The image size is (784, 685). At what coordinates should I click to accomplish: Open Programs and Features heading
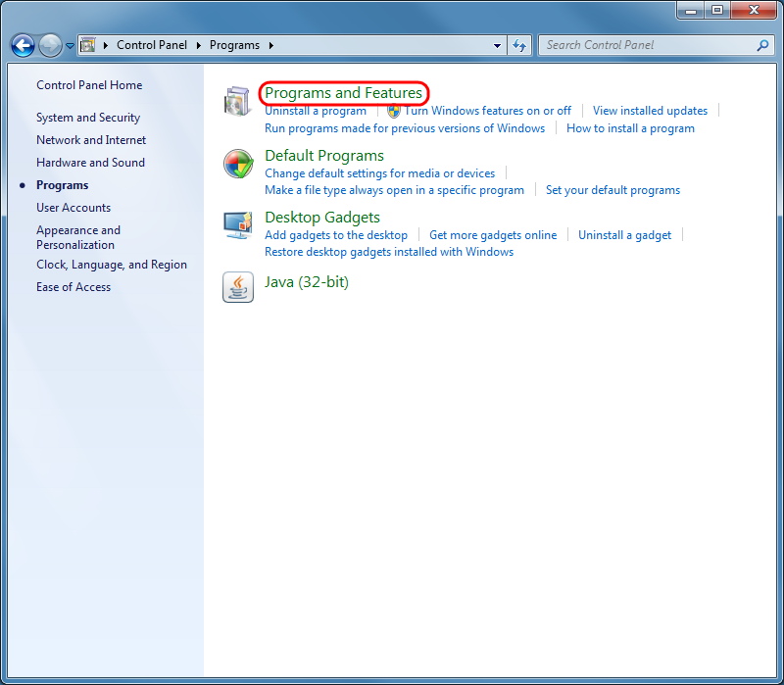344,92
